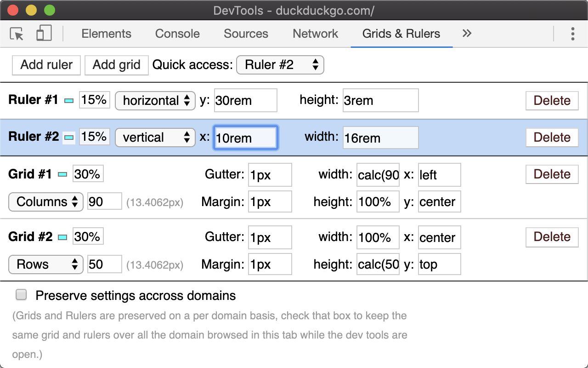Edit Grid #1 opacity 30% field
Image resolution: width=588 pixels, height=368 pixels.
(x=88, y=174)
